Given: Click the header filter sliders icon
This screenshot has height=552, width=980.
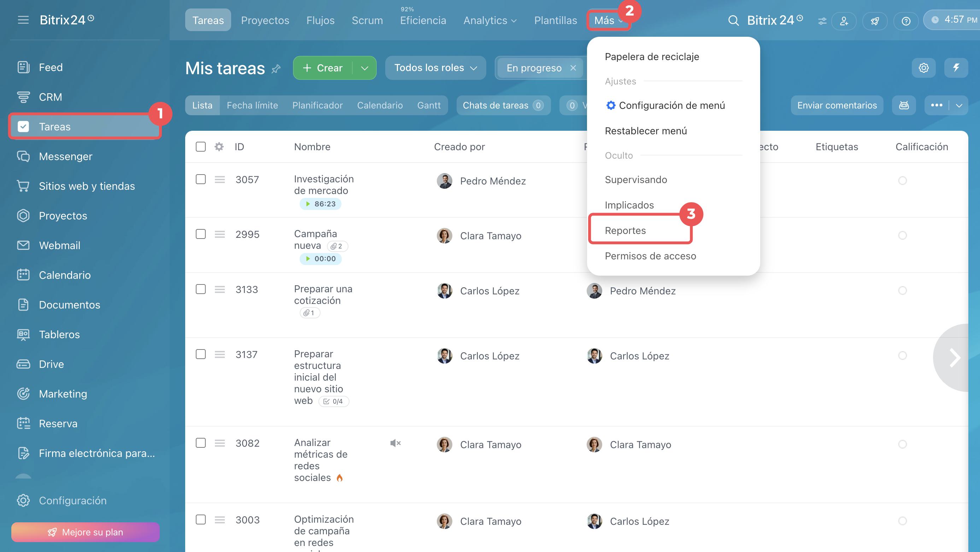Looking at the screenshot, I should (822, 21).
